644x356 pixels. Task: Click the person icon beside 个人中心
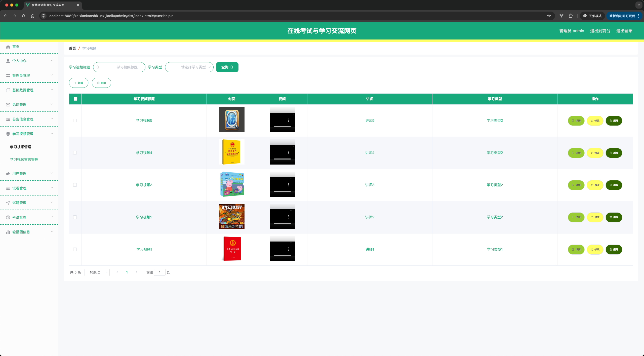(x=8, y=61)
